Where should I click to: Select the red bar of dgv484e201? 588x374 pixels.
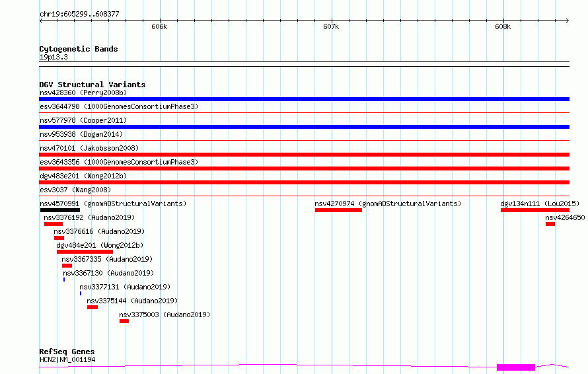click(x=85, y=252)
